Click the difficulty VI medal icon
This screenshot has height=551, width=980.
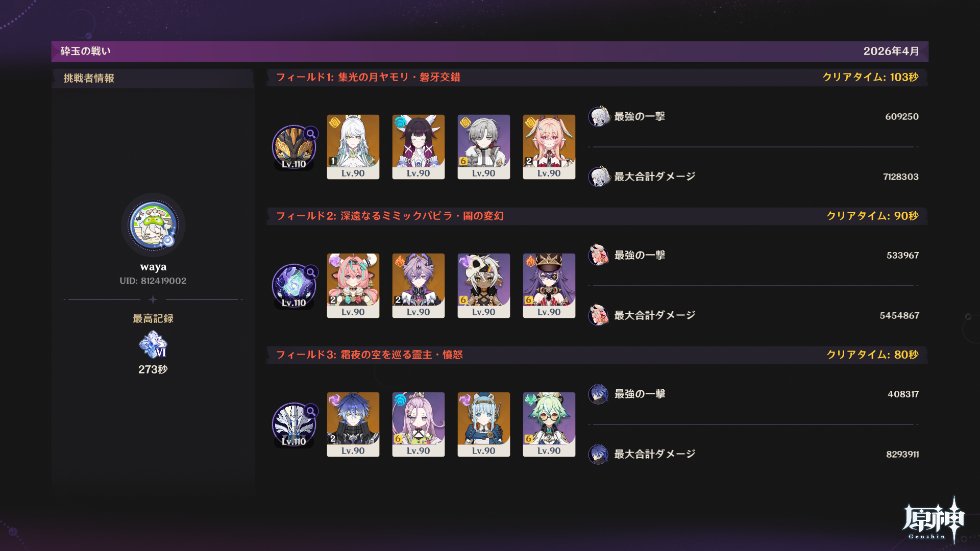pyautogui.click(x=153, y=344)
